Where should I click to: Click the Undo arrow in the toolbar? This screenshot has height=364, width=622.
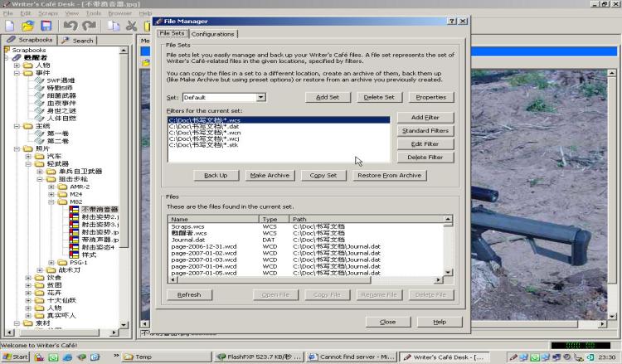coord(70,27)
